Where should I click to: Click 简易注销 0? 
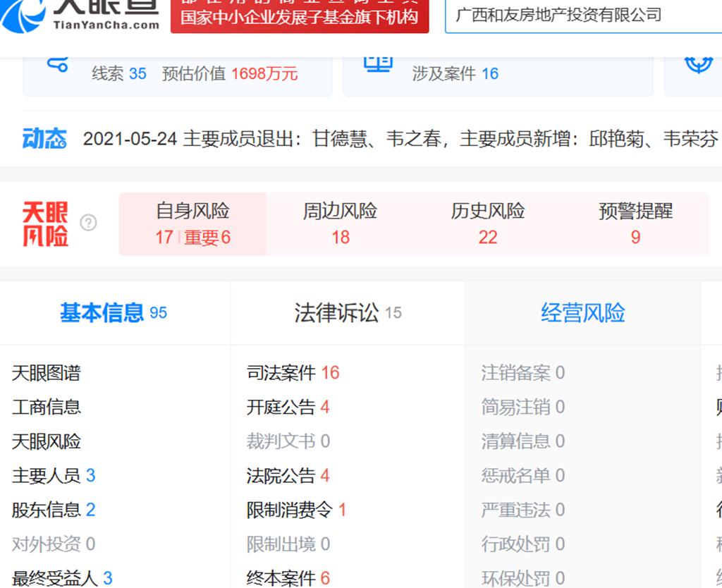[x=523, y=407]
